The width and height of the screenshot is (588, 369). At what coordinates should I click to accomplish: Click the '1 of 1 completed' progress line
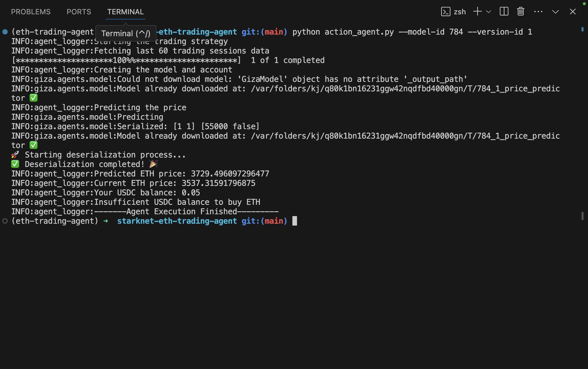tap(168, 60)
